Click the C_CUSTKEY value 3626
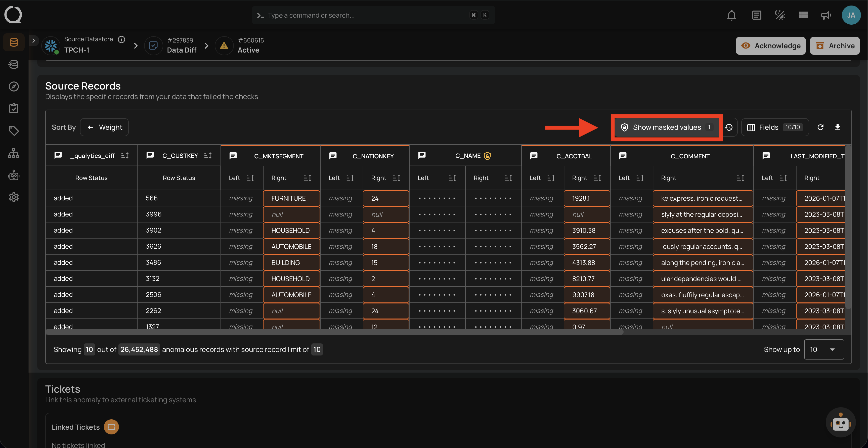This screenshot has height=448, width=868. pos(153,246)
